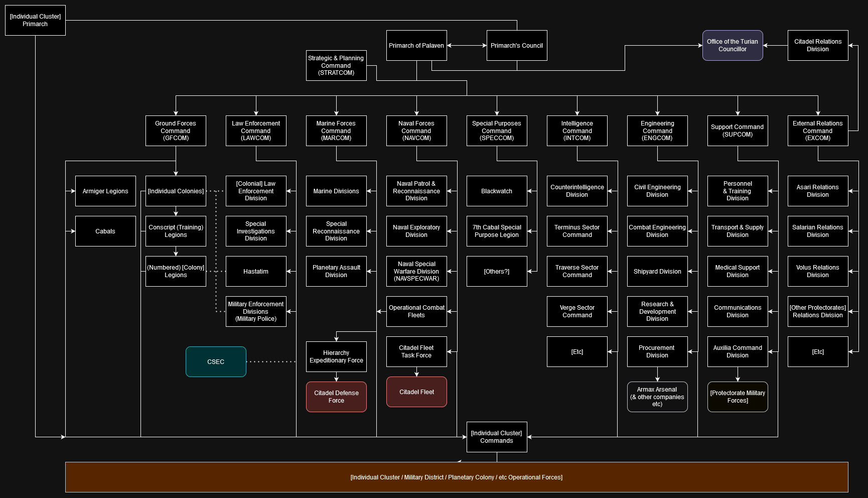Select the Armax Arsenal companies box
The width and height of the screenshot is (868, 498).
(x=657, y=397)
